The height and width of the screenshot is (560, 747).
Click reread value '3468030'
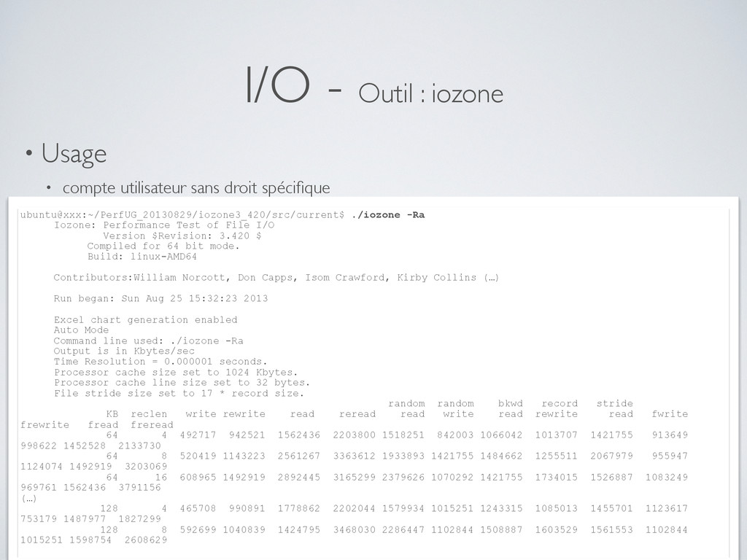coord(354,530)
